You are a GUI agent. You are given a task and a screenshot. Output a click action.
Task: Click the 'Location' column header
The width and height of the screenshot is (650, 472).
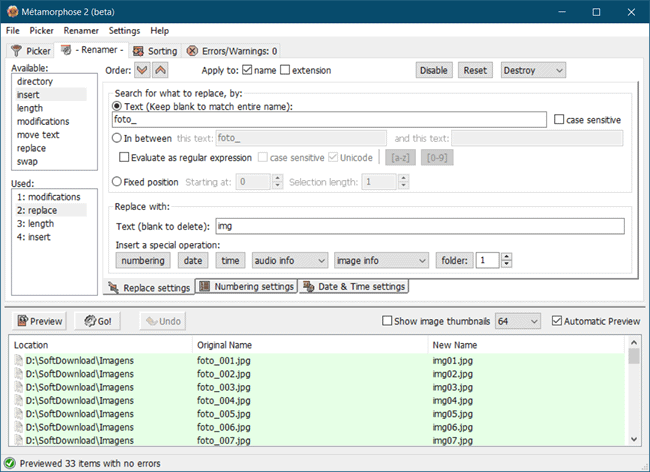point(101,345)
